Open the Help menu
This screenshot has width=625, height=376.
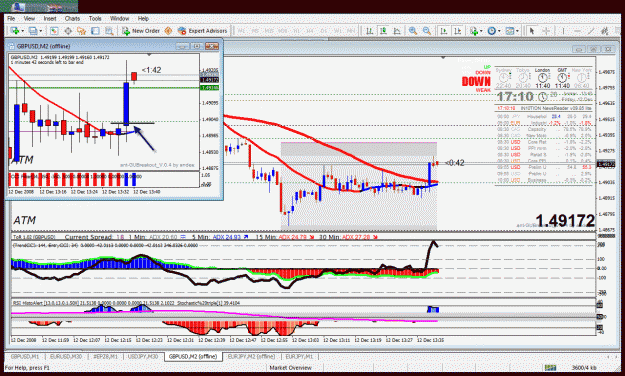[x=143, y=18]
